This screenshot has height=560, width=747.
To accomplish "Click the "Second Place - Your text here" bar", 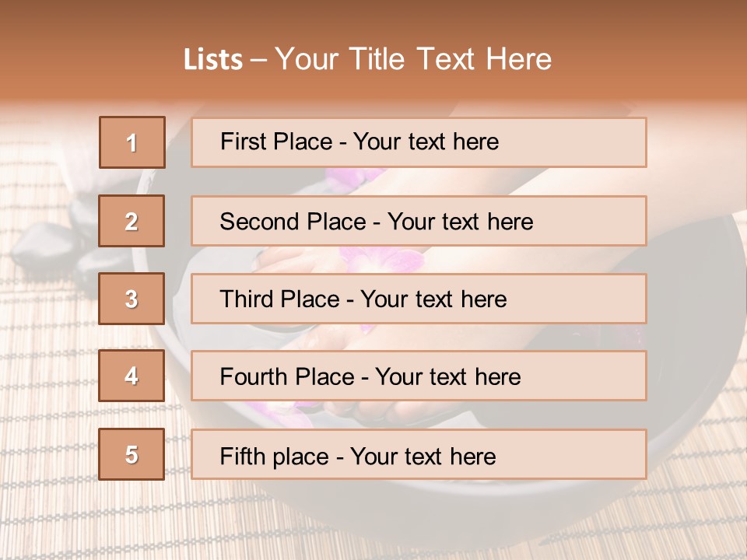I will point(419,221).
